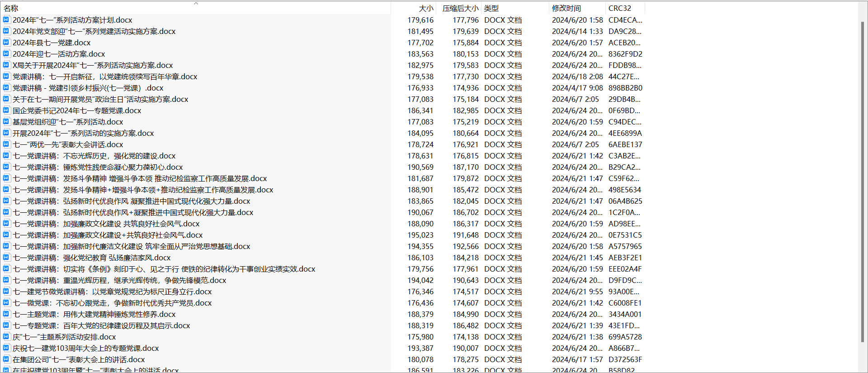
Task: Select file 2024年党支部迎"七一"系列党建活动实施方案.docx
Action: tap(94, 31)
